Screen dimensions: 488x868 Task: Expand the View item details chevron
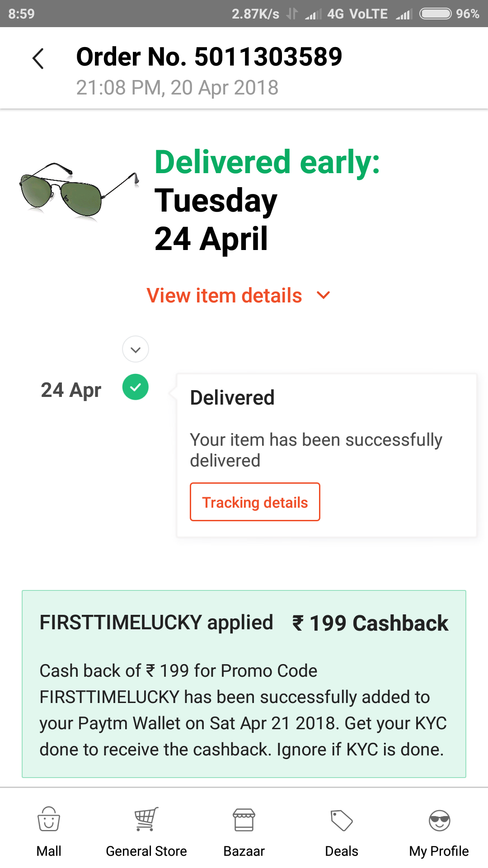click(324, 295)
